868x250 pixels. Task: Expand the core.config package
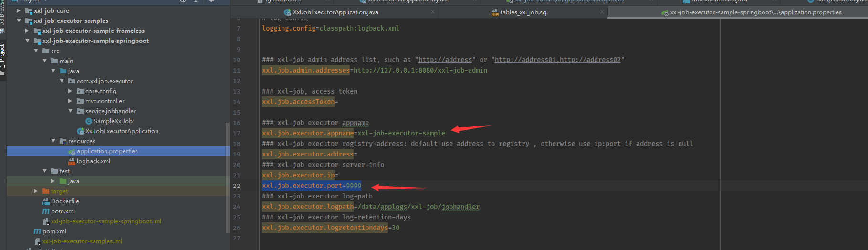[x=70, y=91]
